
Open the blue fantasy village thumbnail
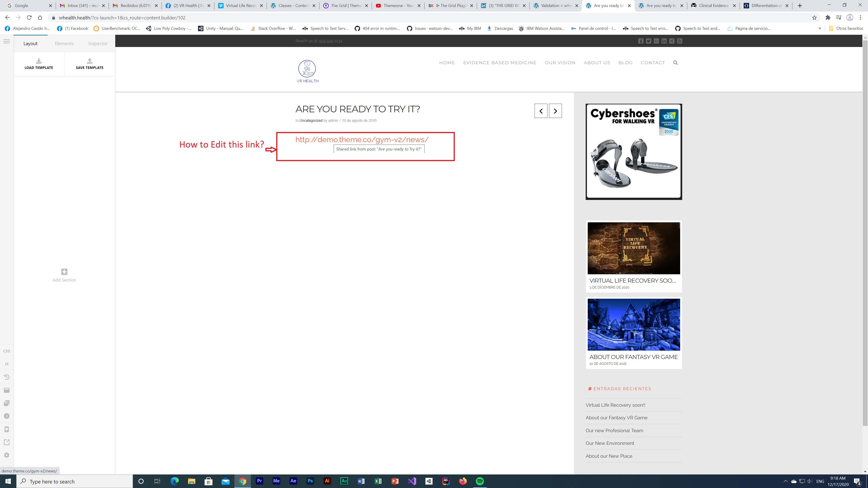click(x=633, y=325)
